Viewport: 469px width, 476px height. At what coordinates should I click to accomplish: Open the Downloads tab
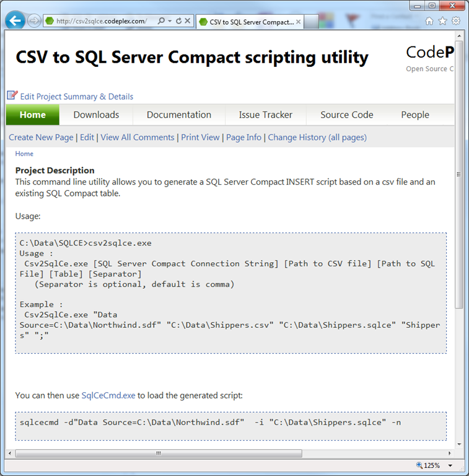96,115
